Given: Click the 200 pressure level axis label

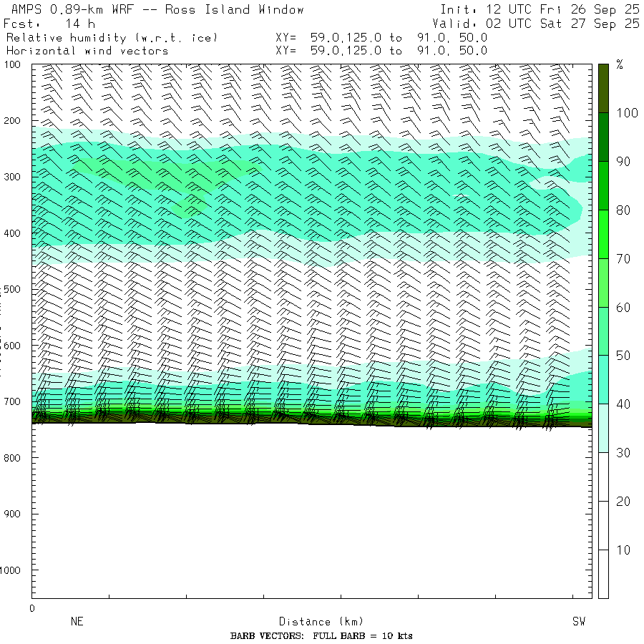Looking at the screenshot, I should click(12, 121).
